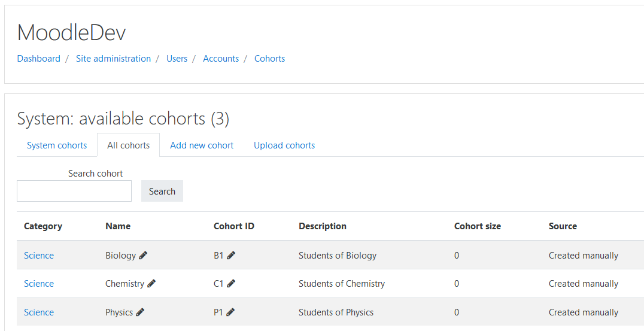Click the Source column header
This screenshot has height=331, width=644.
click(x=563, y=226)
